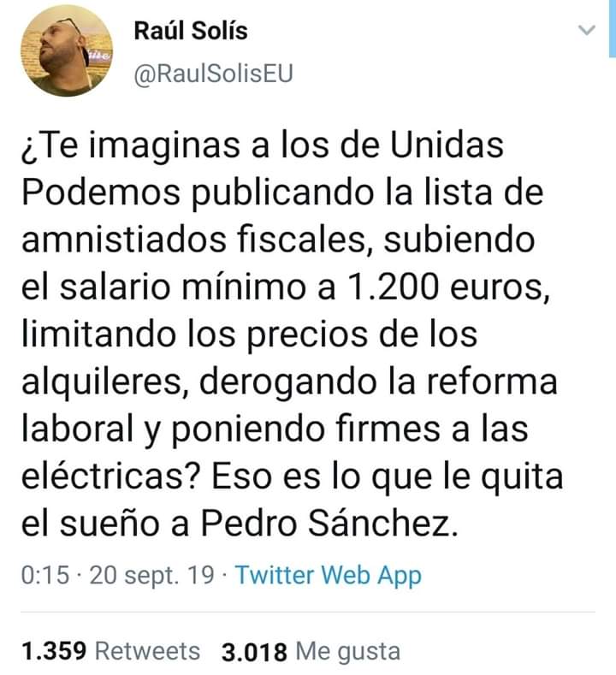616x675 pixels.
Task: View the 3.018 likes count
Action: tap(254, 651)
